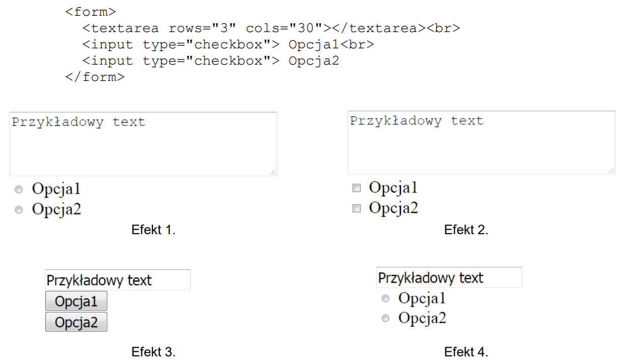Select the Opcja2 radio button in Efekt 1
Viewport: 624px width, 364px height.
point(19,209)
